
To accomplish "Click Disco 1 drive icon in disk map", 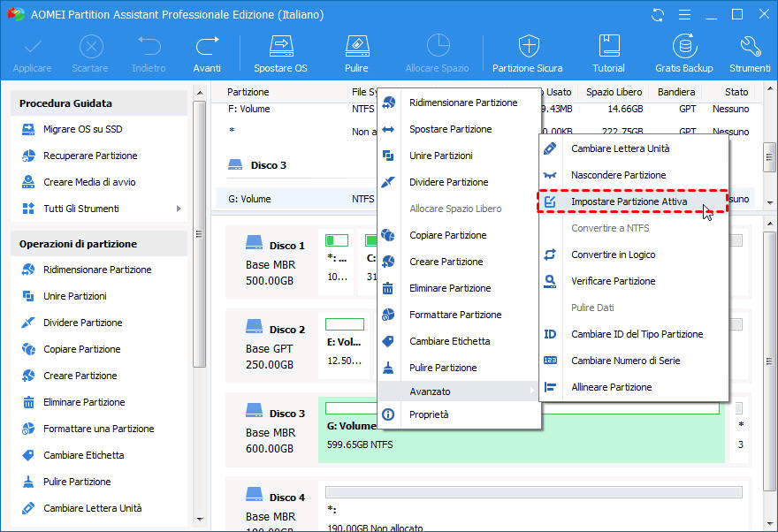I will [254, 242].
